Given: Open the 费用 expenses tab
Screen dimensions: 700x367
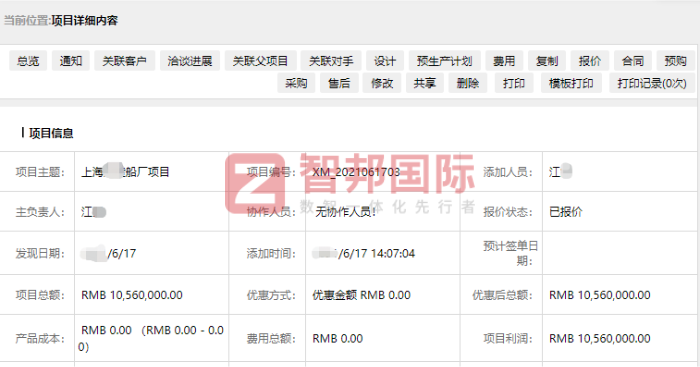Looking at the screenshot, I should pos(504,61).
